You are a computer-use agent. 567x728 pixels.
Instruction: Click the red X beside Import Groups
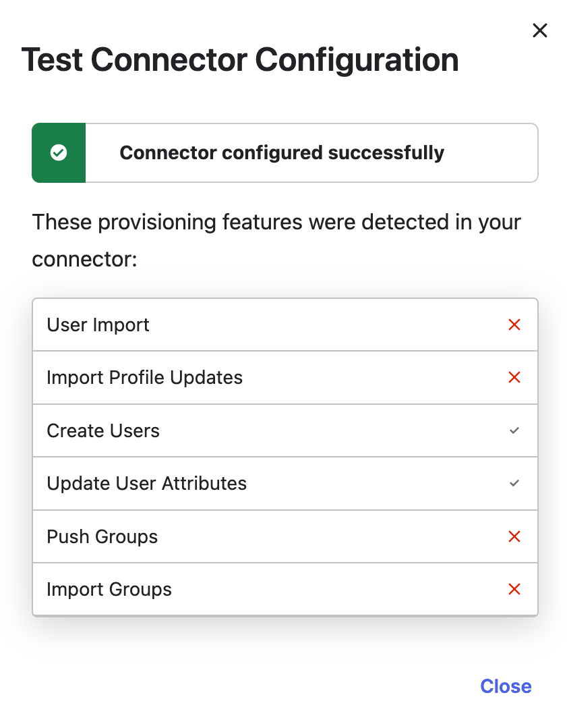pos(514,589)
